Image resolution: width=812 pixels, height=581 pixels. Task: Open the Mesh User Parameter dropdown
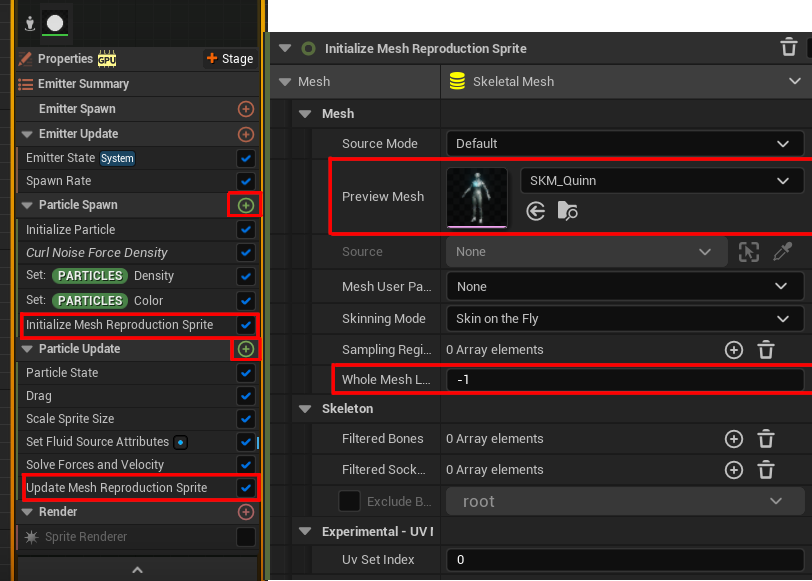pyautogui.click(x=625, y=286)
